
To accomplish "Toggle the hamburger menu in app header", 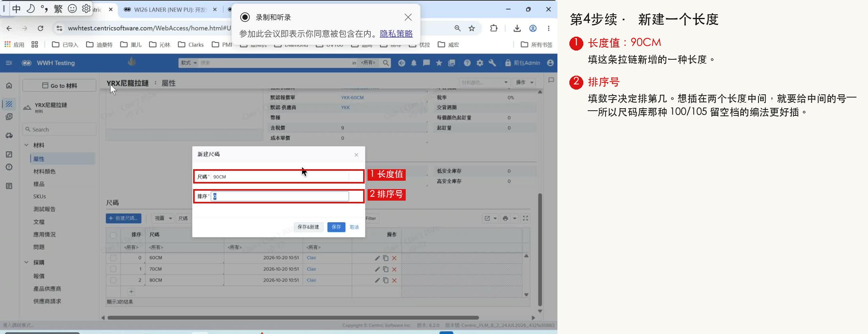I will (x=9, y=63).
